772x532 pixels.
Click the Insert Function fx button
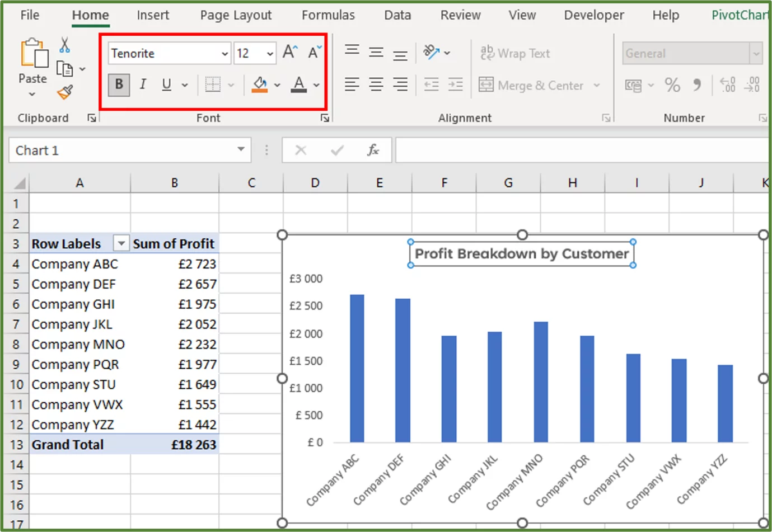(373, 150)
